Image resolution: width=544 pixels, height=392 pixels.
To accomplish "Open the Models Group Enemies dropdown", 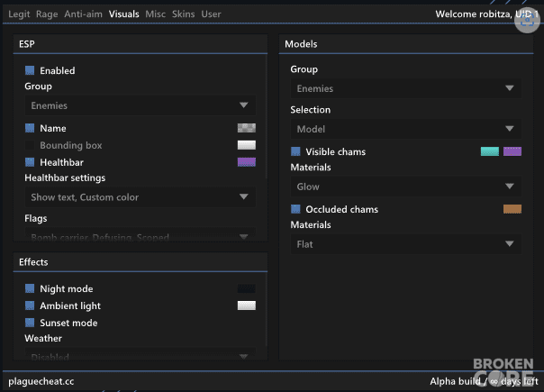I will pyautogui.click(x=406, y=88).
